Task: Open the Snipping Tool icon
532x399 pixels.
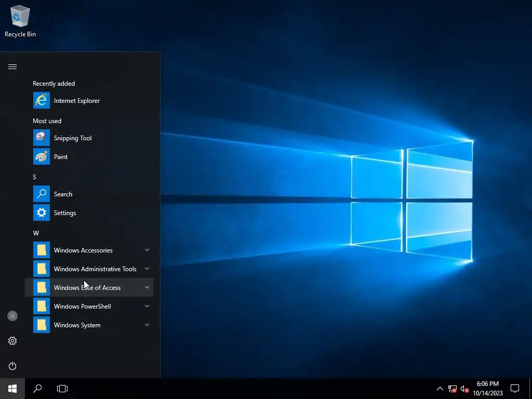Action: point(42,138)
